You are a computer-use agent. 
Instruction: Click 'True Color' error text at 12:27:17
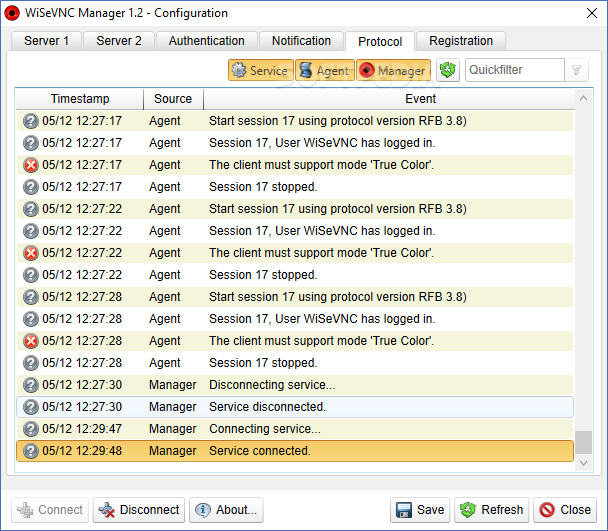coord(321,165)
